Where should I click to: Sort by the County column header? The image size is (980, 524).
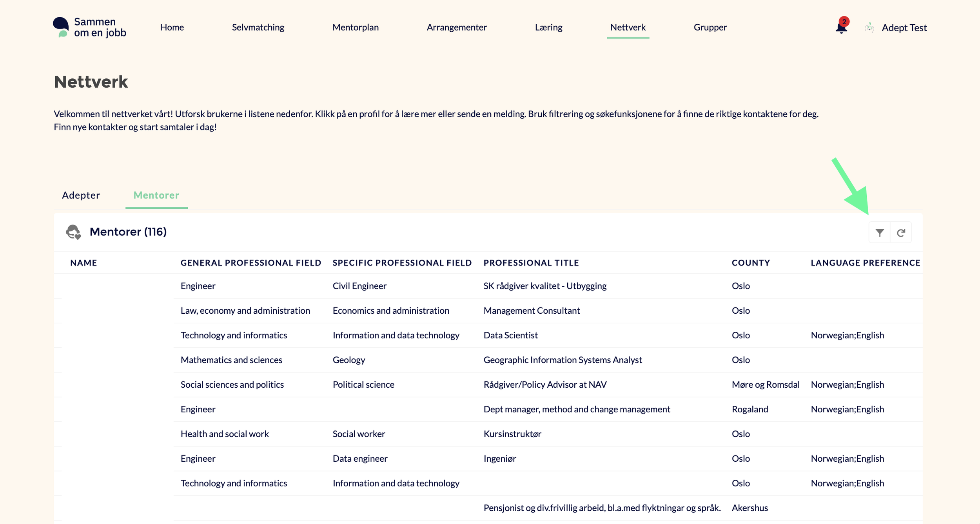point(751,263)
